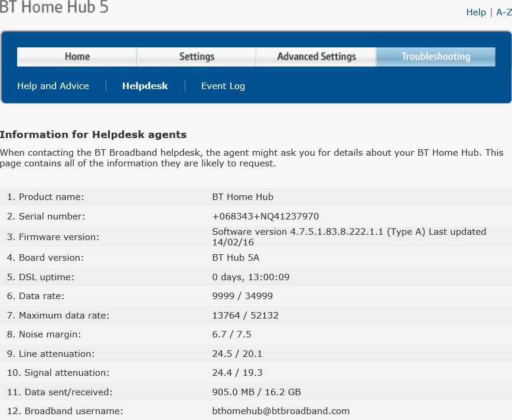This screenshot has height=420, width=512.
Task: Click the BT Home Hub 5 title
Action: point(54,7)
